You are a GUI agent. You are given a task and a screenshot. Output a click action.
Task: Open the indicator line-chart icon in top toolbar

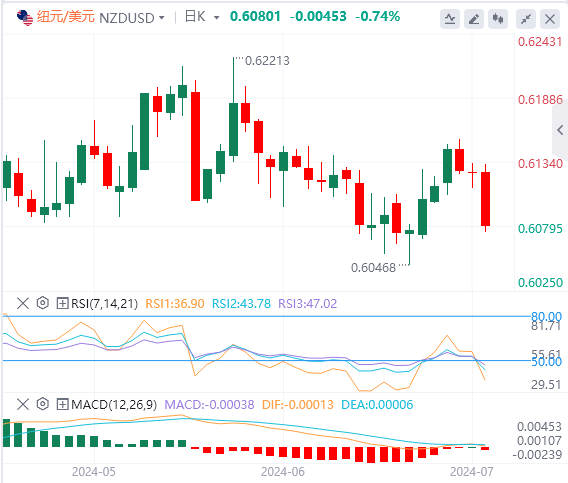pyautogui.click(x=450, y=19)
